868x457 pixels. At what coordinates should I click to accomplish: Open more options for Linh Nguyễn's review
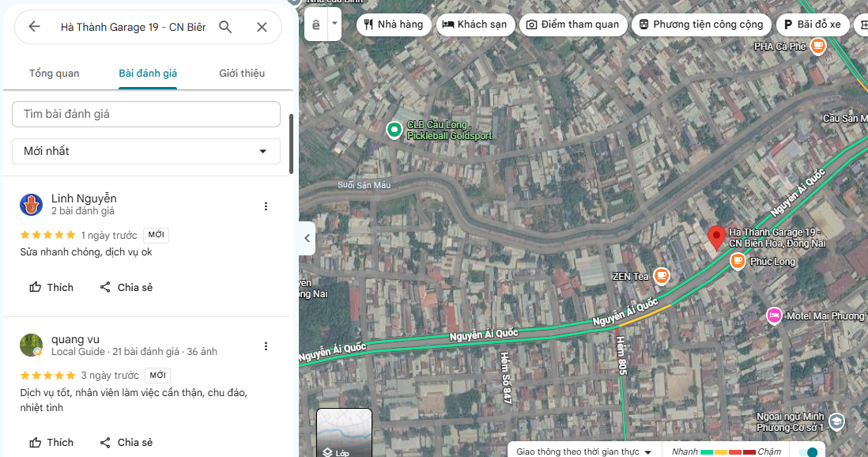(266, 206)
